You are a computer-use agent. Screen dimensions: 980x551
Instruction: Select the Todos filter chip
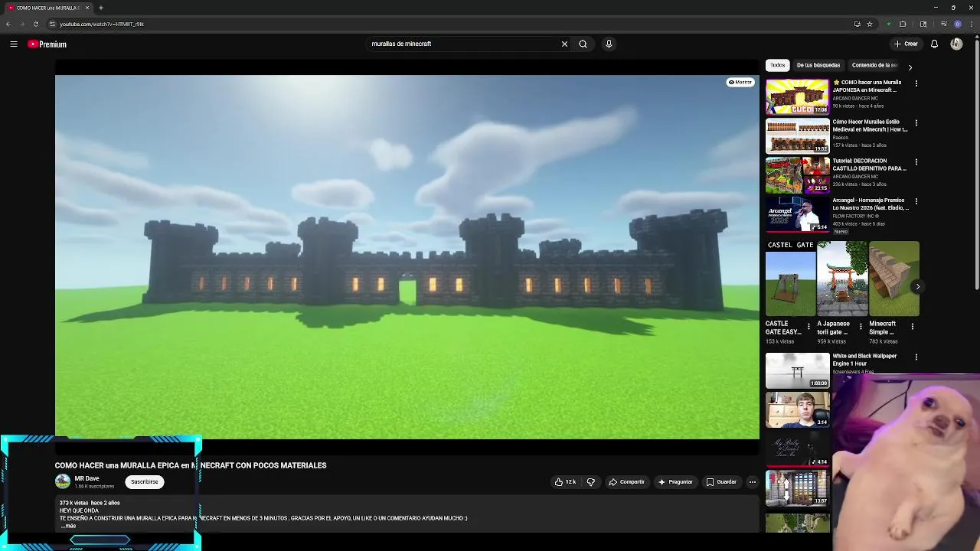pos(778,66)
